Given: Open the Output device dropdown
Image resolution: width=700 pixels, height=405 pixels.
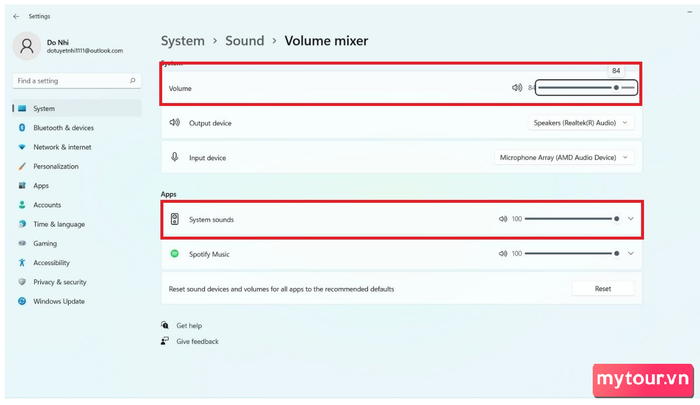Looking at the screenshot, I should click(x=581, y=122).
